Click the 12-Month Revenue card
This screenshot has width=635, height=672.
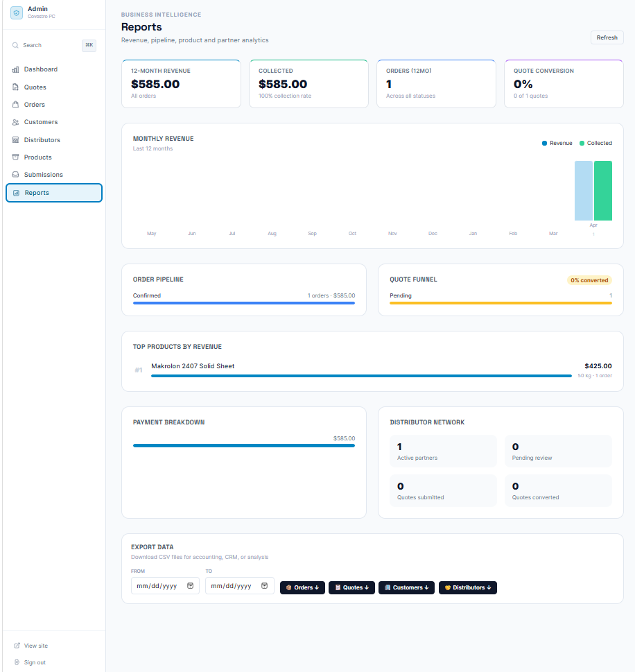coord(181,84)
